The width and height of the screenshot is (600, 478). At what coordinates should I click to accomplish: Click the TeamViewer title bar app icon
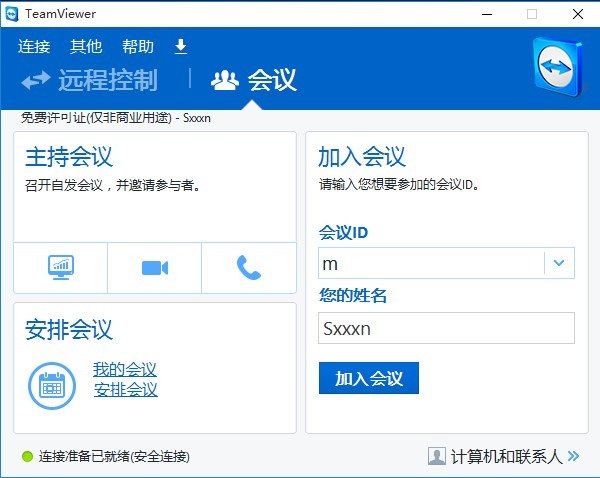click(12, 14)
